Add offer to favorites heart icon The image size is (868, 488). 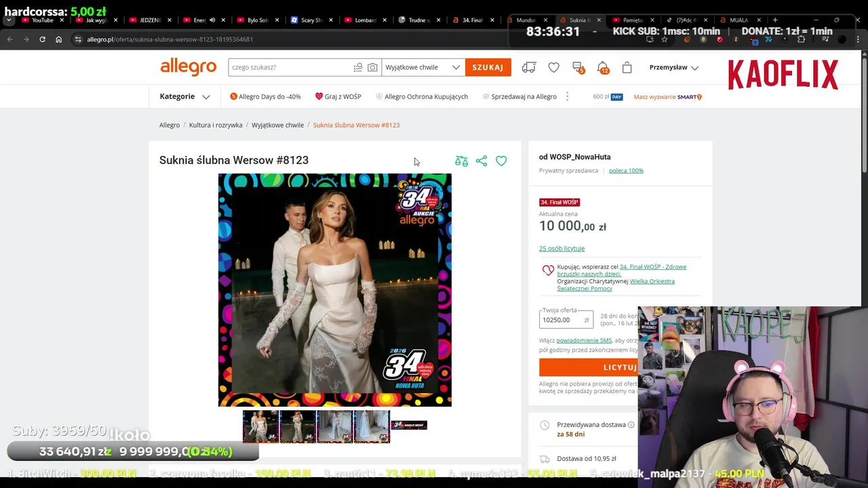(x=501, y=161)
